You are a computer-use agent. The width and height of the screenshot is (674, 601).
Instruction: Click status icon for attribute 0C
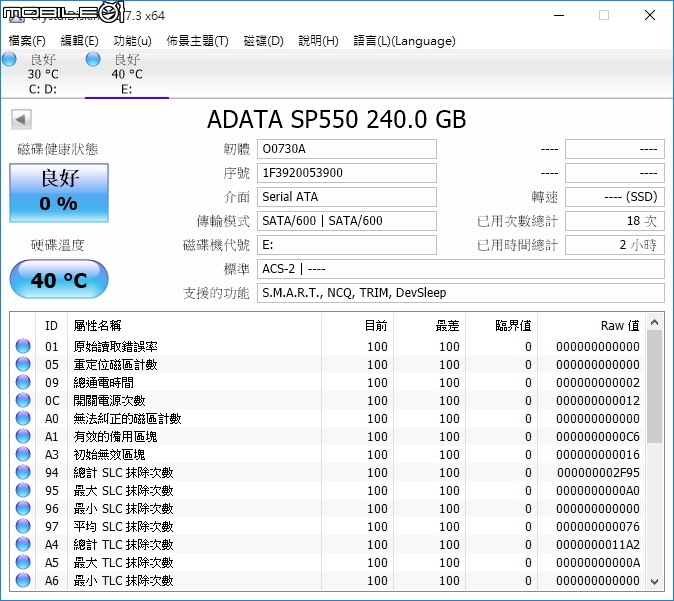click(23, 400)
